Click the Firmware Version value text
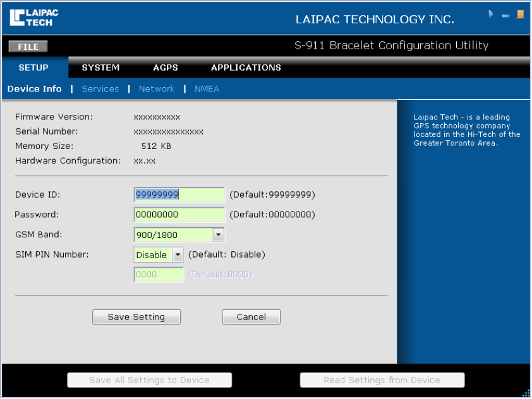 coord(157,117)
